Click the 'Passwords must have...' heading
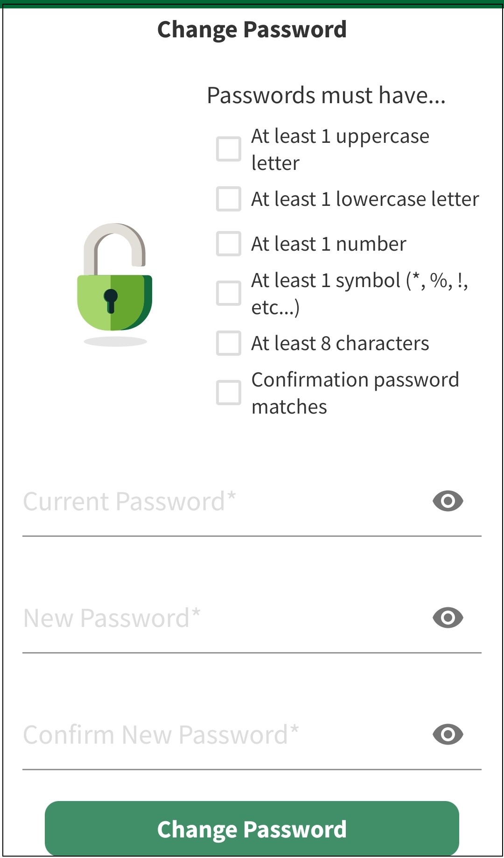 326,95
